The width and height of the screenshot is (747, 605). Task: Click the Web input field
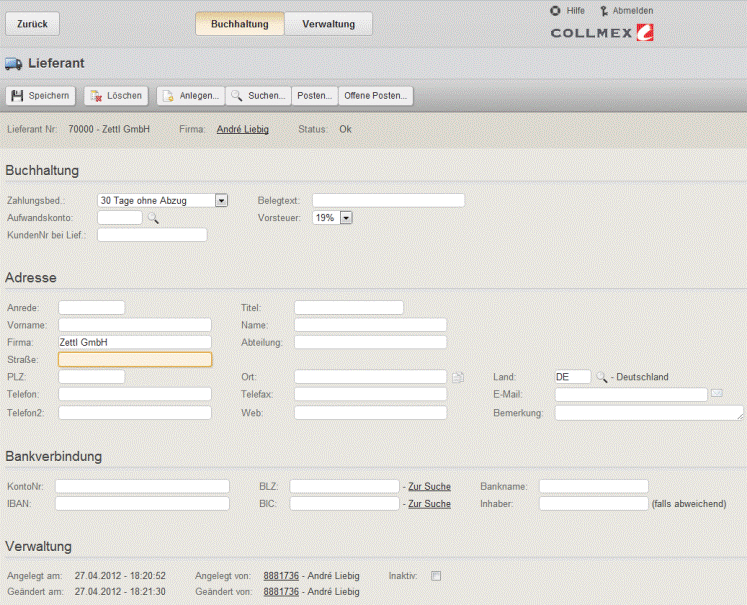pos(371,413)
